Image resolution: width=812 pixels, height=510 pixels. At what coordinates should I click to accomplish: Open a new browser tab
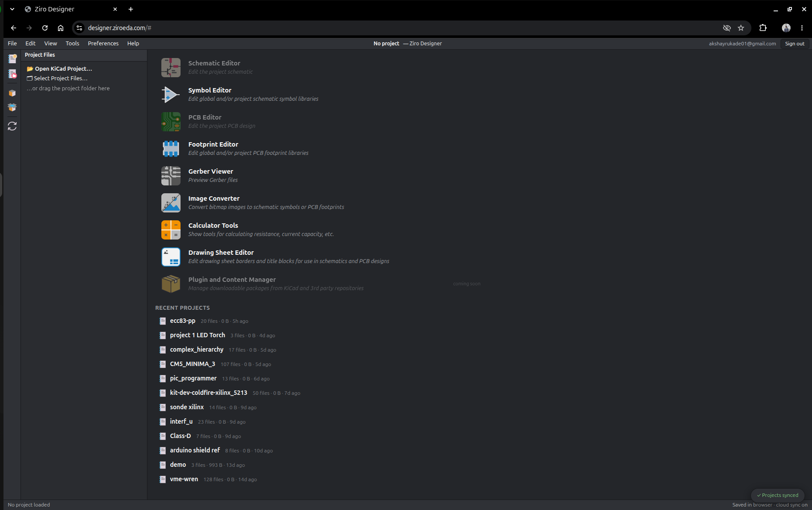coord(131,9)
